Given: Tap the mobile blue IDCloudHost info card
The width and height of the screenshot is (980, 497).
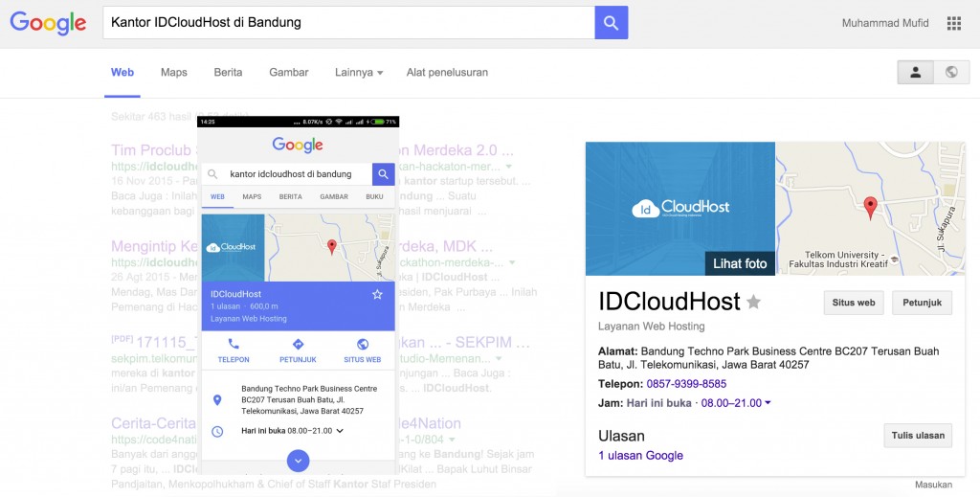Looking at the screenshot, I should pos(299,306).
